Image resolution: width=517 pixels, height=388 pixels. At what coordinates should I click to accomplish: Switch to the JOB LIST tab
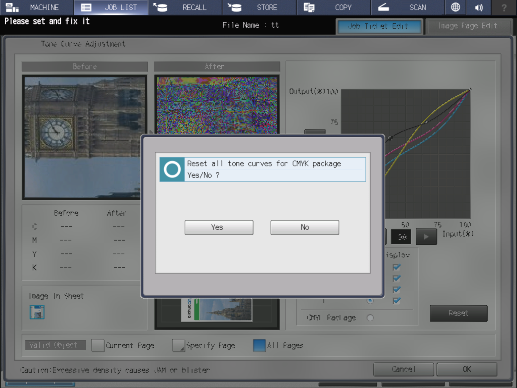click(111, 7)
